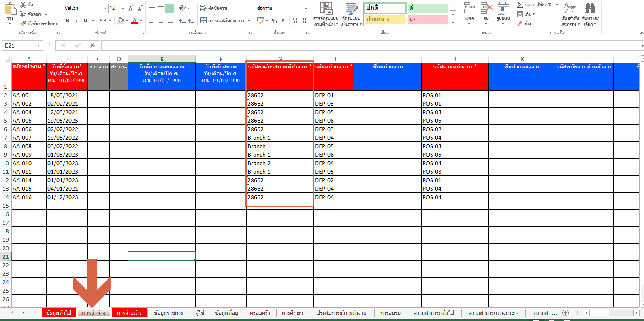Toggle align text left
The width and height of the screenshot is (644, 321).
(x=152, y=21)
